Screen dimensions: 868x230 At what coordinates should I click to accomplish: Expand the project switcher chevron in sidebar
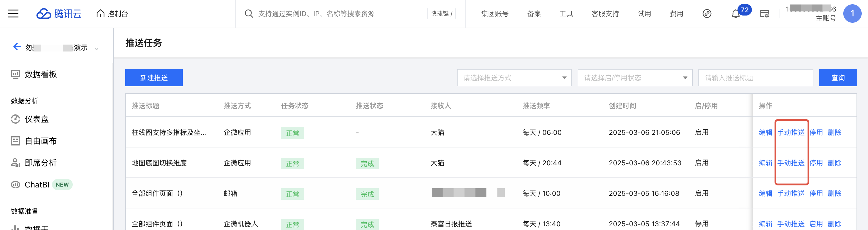(97, 49)
